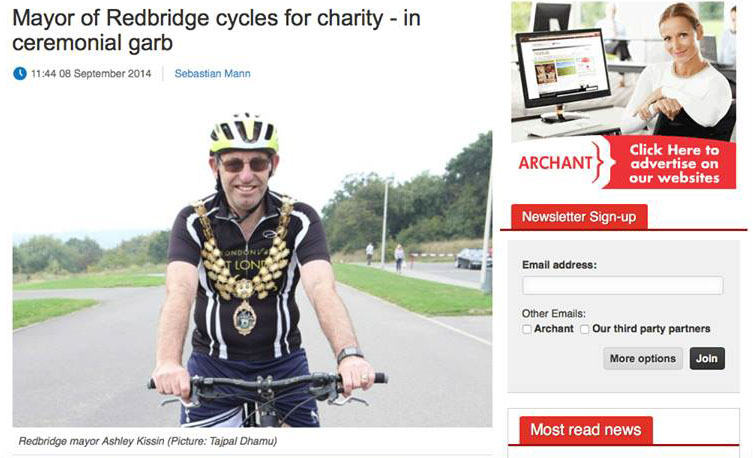The width and height of the screenshot is (753, 458).
Task: Click 'Click Here to advertise' banner text
Action: click(674, 164)
